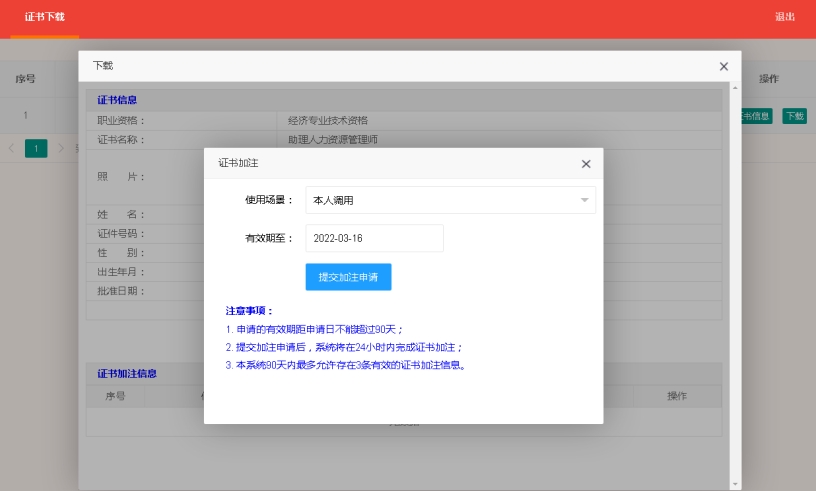Click the green 下载 button in table row
This screenshot has width=816, height=491.
(x=794, y=116)
